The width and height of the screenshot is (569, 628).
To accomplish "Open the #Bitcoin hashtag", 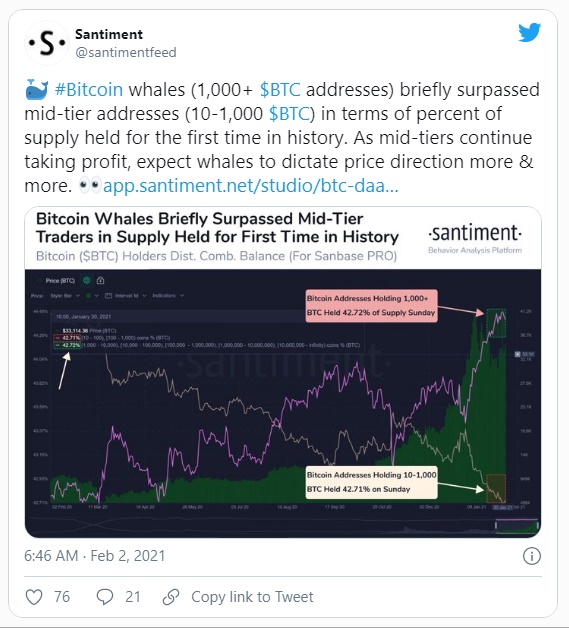I will [x=88, y=89].
